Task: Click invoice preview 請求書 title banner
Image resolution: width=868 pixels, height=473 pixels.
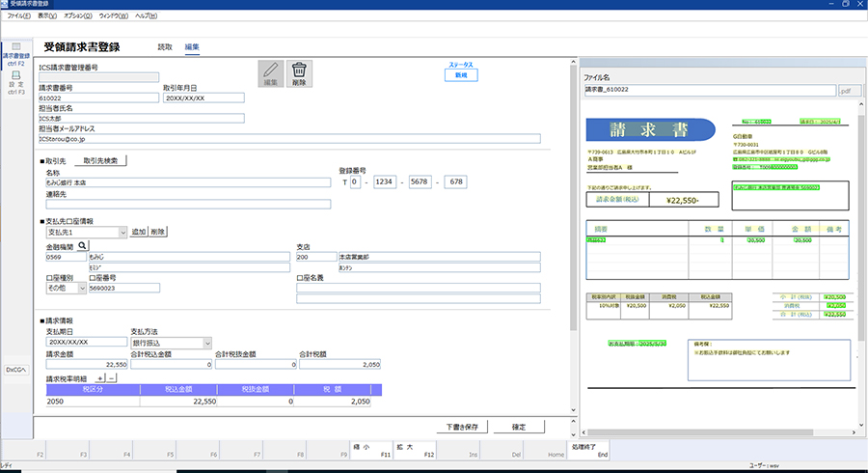Action: [x=650, y=129]
